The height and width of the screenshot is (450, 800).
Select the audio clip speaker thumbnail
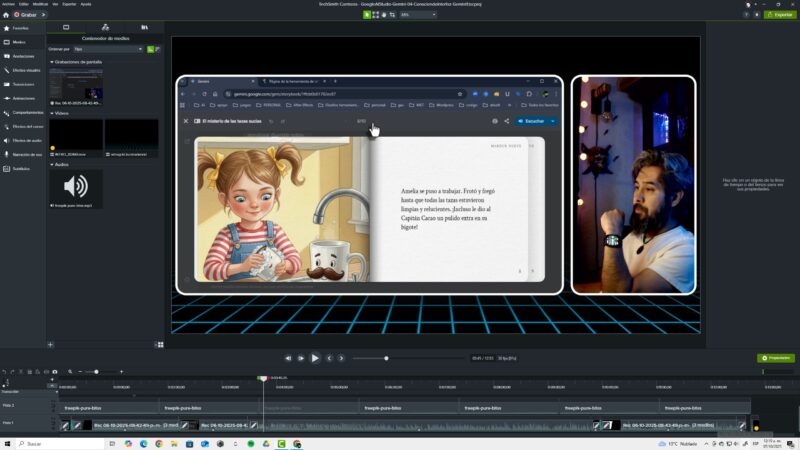click(76, 187)
